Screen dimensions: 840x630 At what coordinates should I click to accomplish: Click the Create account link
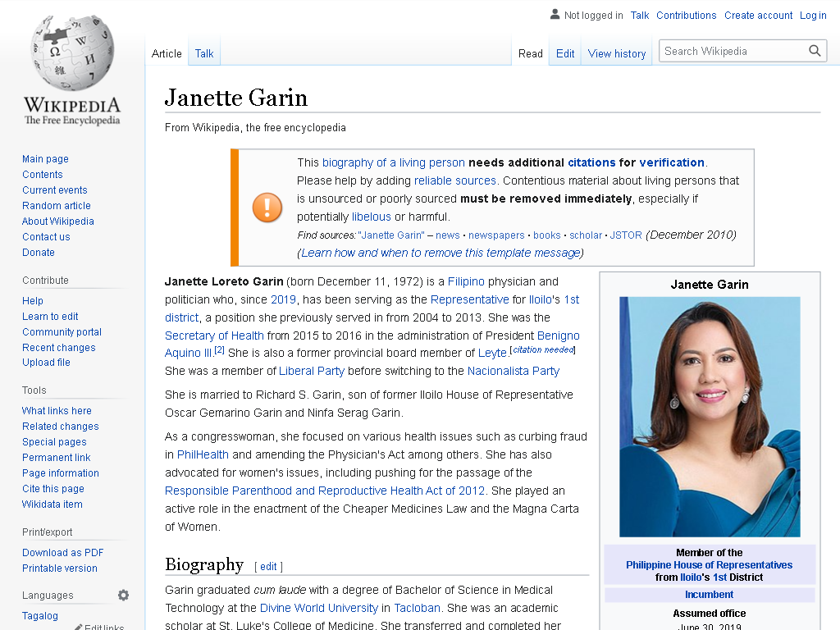(x=758, y=15)
